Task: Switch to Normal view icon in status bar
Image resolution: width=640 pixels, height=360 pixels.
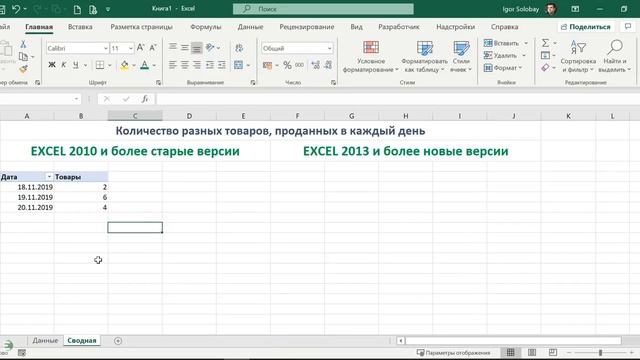Action: [510, 352]
